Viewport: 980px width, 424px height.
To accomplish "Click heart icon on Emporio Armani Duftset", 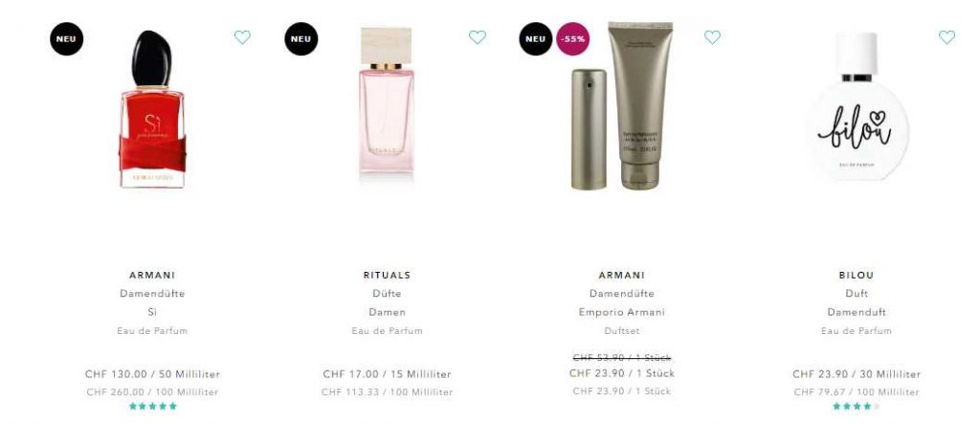I will (712, 37).
